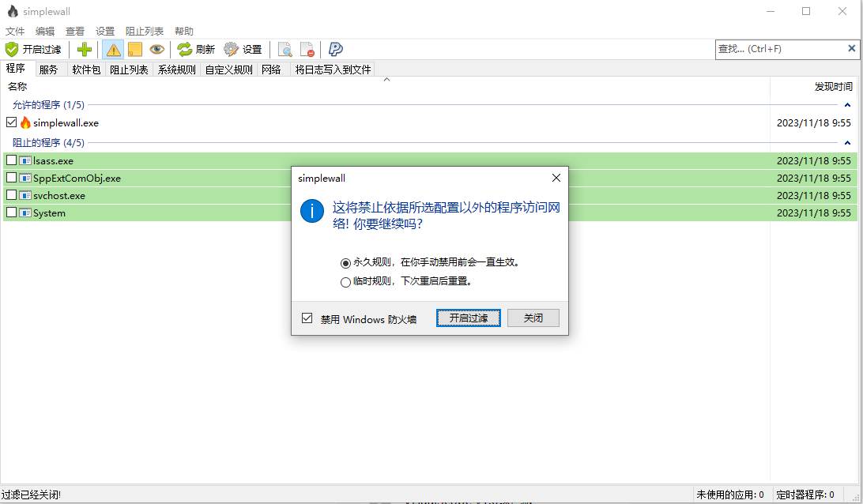Open the 帮助 menu
This screenshot has height=504, width=863.
(x=184, y=31)
